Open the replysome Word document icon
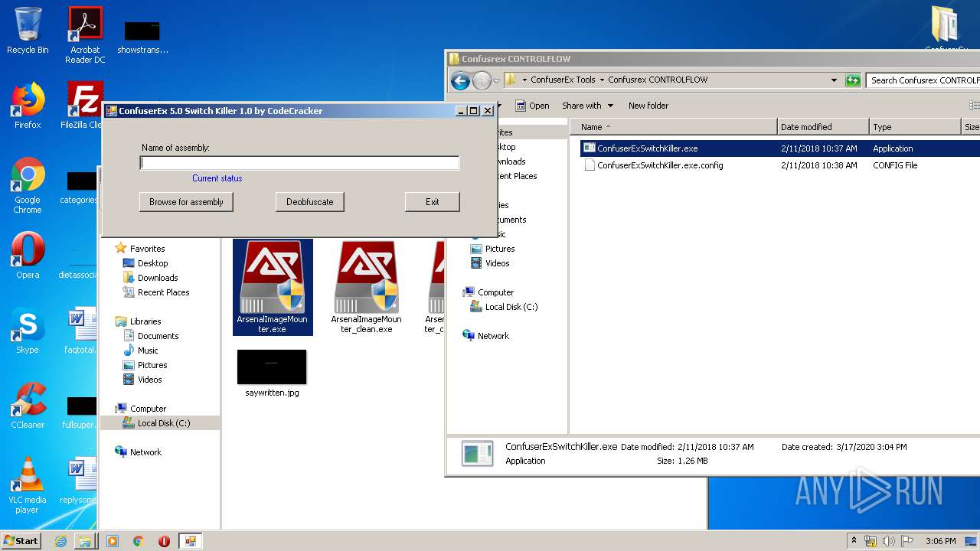This screenshot has height=551, width=980. [x=80, y=481]
